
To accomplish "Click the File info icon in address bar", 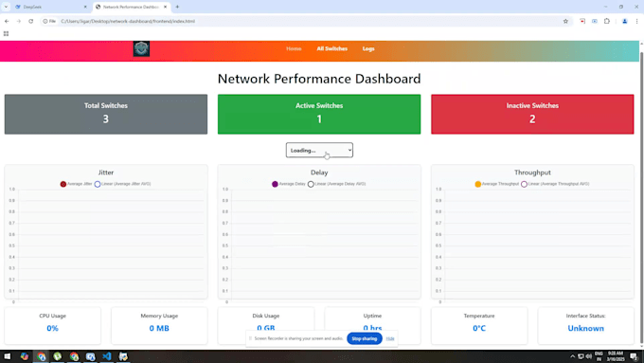I will pos(49,21).
